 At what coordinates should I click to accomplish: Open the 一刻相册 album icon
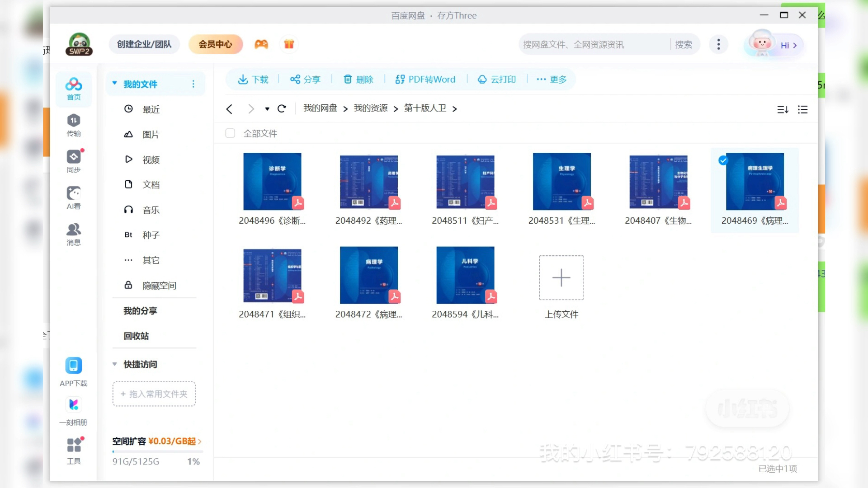click(74, 404)
